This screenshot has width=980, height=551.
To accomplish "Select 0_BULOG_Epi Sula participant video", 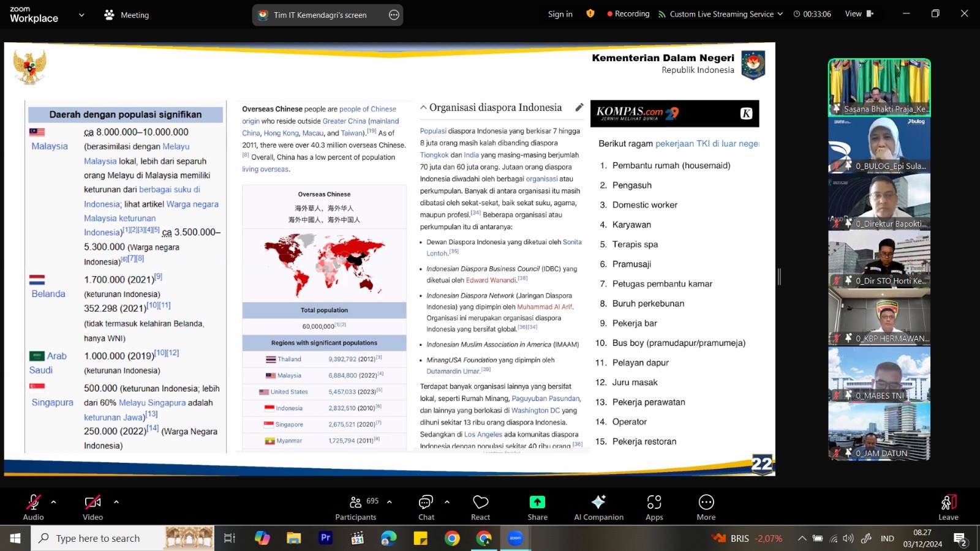I will point(880,144).
